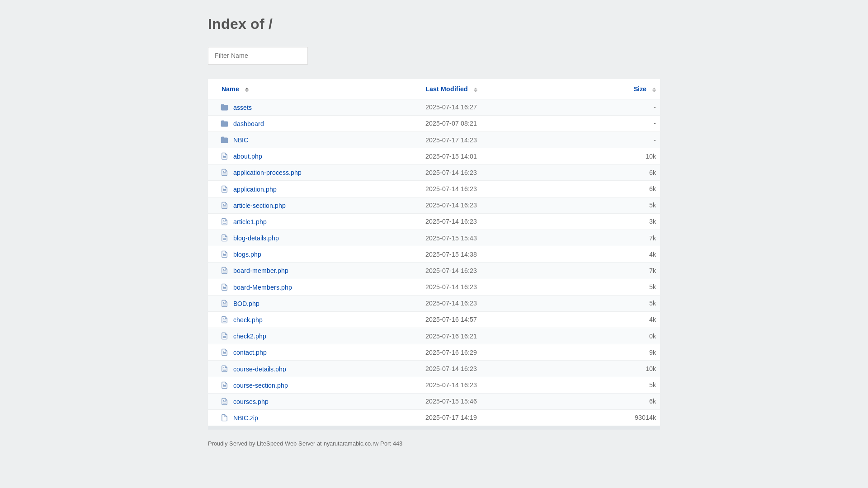868x488 pixels.
Task: Open the dashboard directory
Action: click(x=249, y=124)
